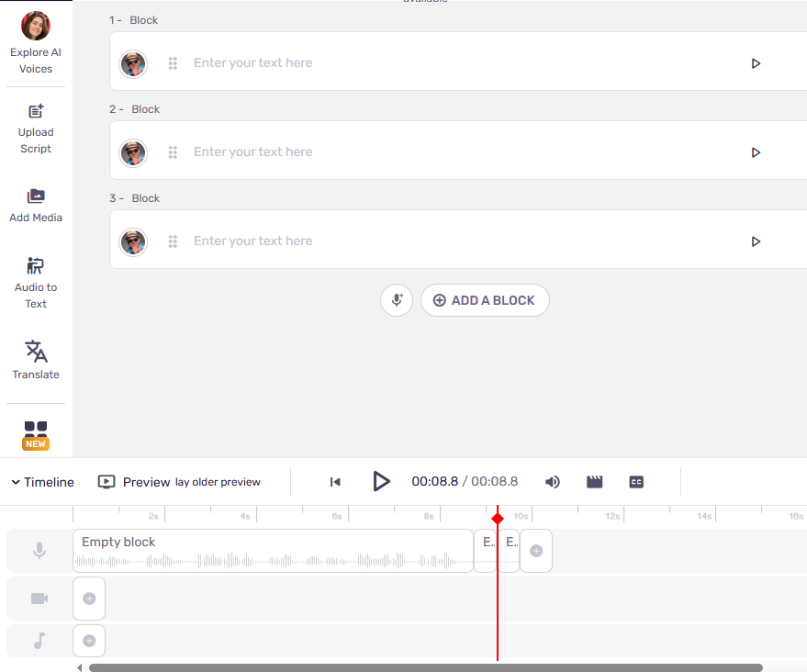Open the scenes filmstrip icon in the toolbar
The image size is (807, 672).
coord(594,481)
